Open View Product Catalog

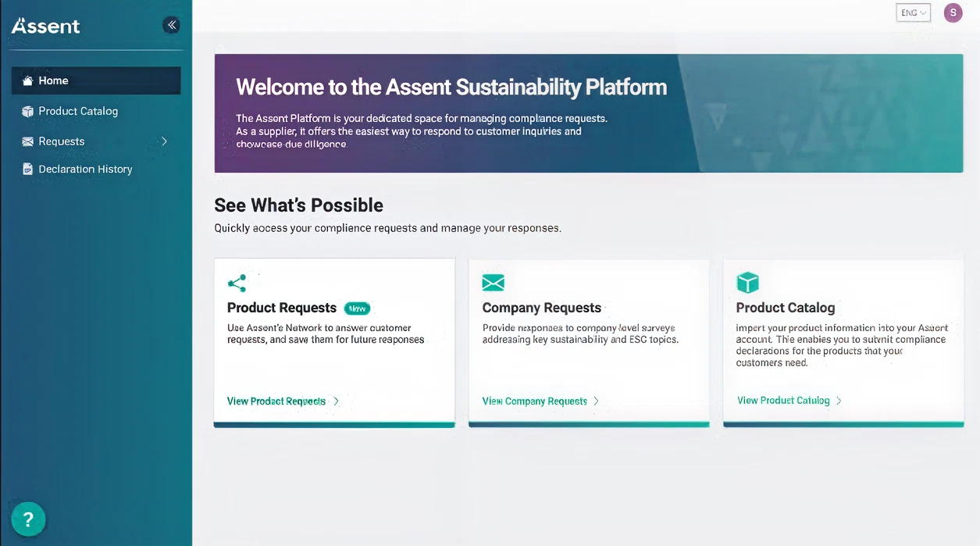pos(784,400)
